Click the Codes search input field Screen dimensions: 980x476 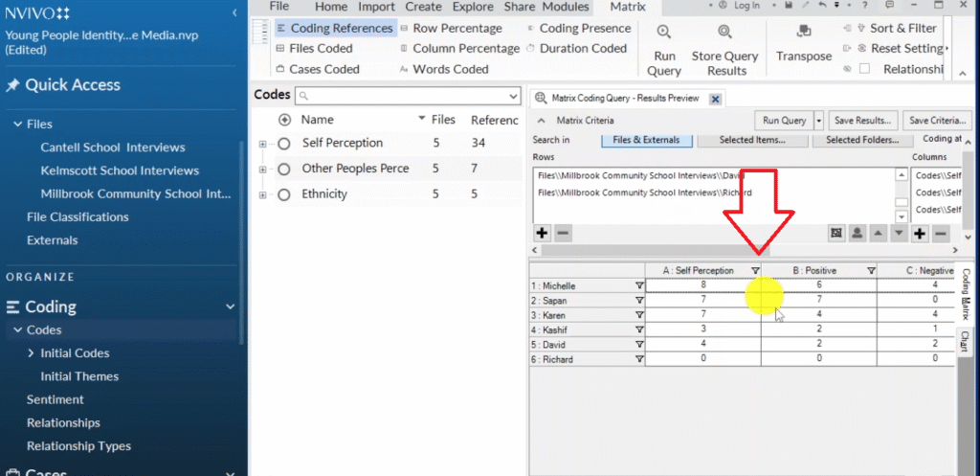click(412, 96)
